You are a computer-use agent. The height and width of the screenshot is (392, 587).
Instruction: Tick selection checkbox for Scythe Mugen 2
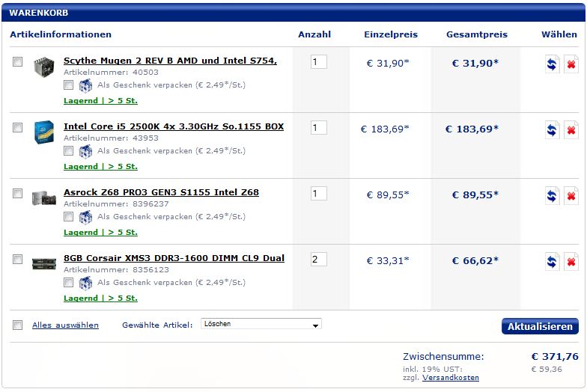point(18,61)
